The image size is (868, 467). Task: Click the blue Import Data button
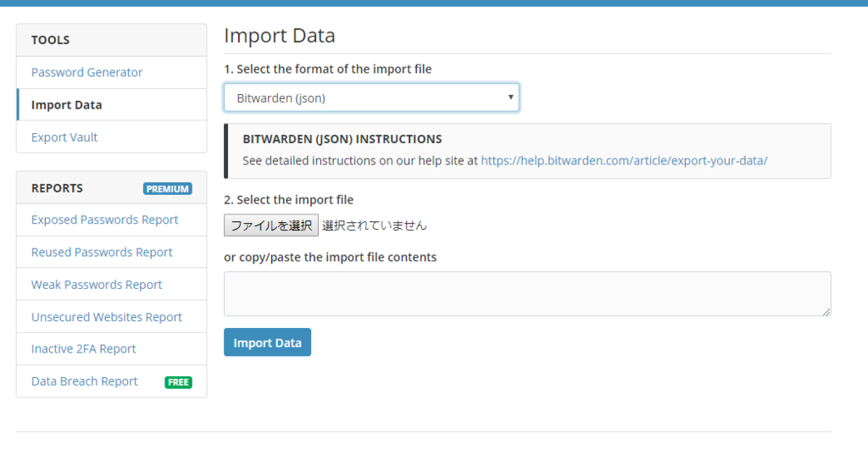pos(267,342)
